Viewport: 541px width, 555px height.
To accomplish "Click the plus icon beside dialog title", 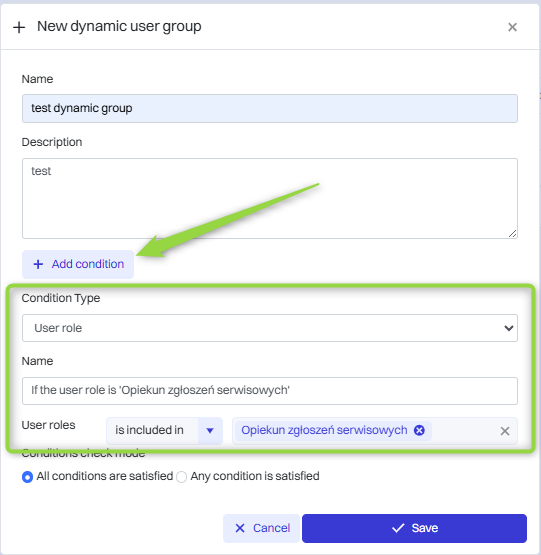I will pyautogui.click(x=19, y=27).
